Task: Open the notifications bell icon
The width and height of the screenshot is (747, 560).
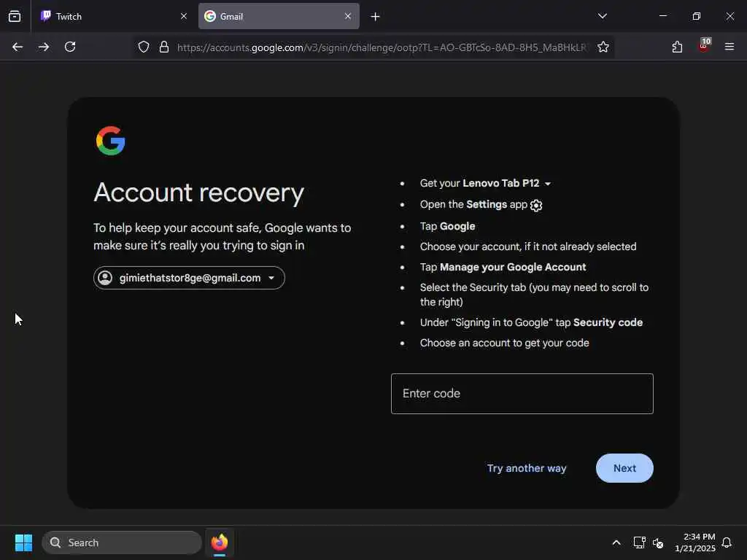Action: 727,542
